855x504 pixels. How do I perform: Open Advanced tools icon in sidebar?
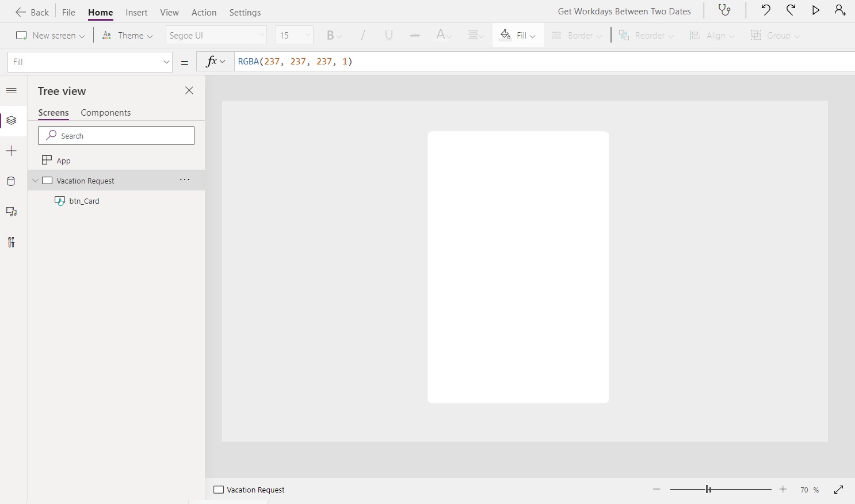11,242
